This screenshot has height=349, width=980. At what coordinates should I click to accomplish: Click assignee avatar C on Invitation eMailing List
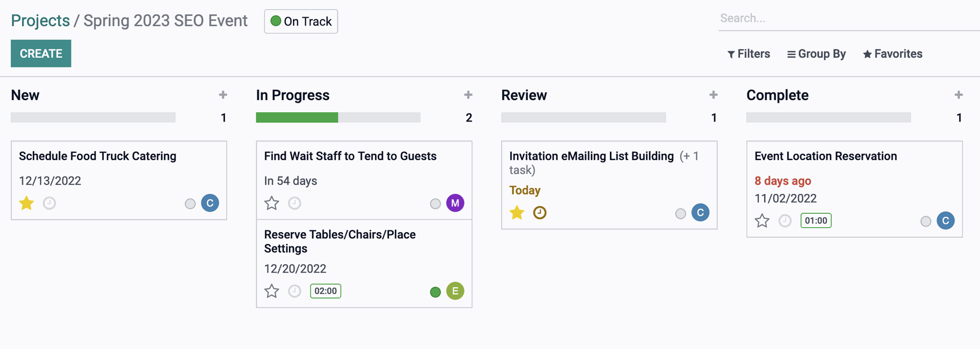pos(700,212)
